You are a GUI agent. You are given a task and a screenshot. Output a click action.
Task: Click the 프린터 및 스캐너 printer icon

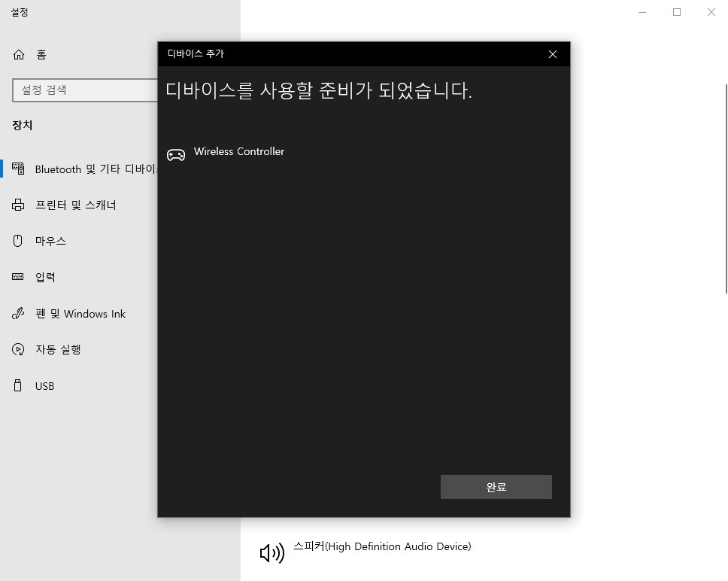tap(18, 205)
